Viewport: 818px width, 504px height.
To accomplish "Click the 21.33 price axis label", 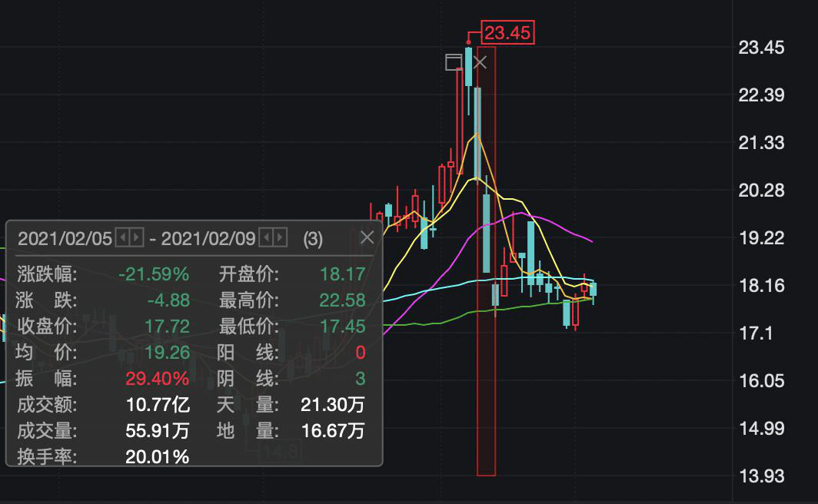I will [761, 143].
